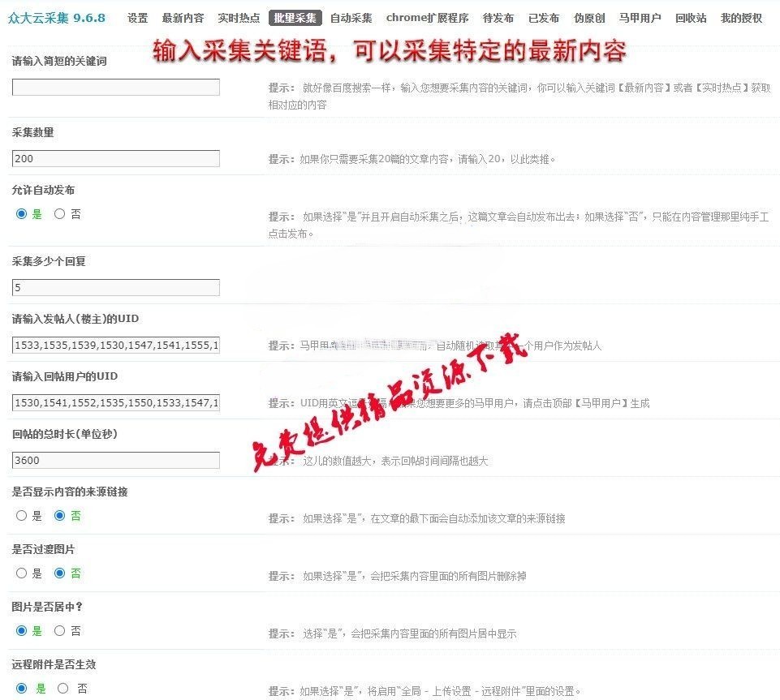Go to the 自动采集 tab
Image resolution: width=780 pixels, height=700 pixels.
click(x=351, y=18)
